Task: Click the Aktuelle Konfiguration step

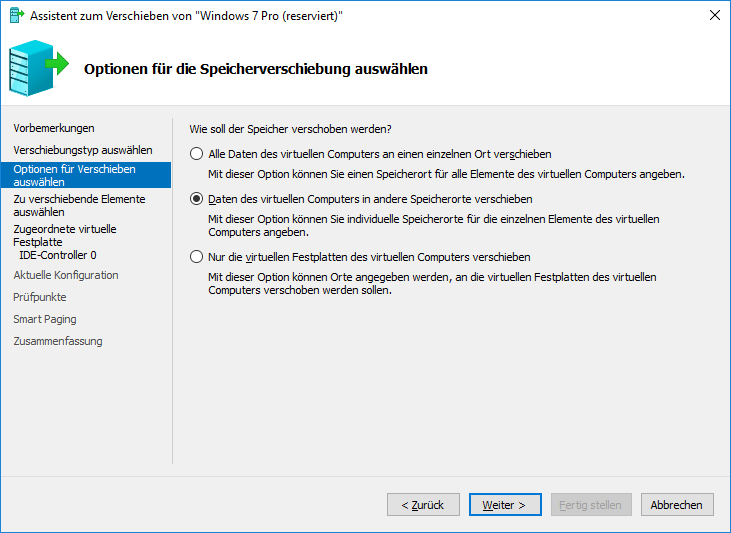Action: 65,275
